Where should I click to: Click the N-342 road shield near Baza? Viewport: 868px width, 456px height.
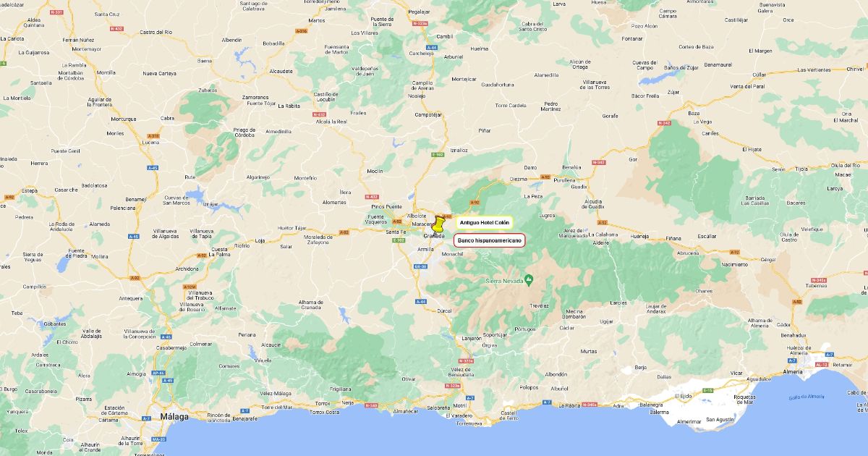pyautogui.click(x=665, y=123)
